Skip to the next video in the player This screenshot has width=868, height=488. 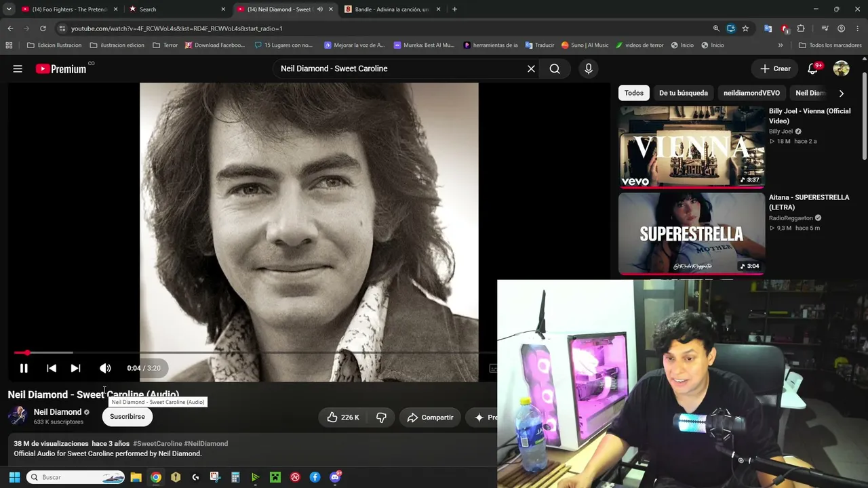pyautogui.click(x=75, y=368)
